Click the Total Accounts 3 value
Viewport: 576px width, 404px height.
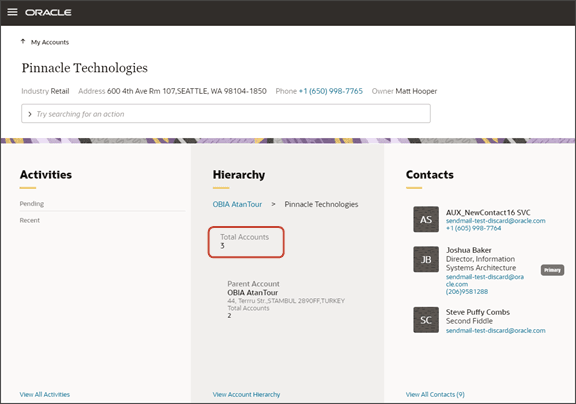pyautogui.click(x=222, y=246)
